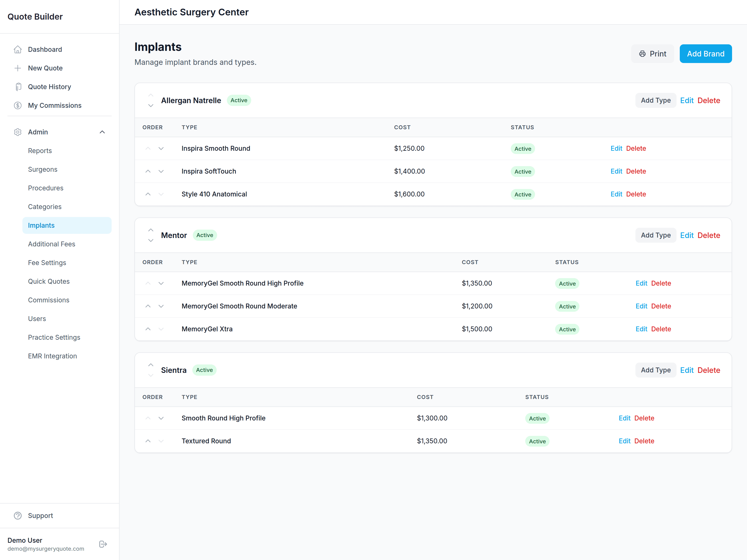The width and height of the screenshot is (747, 560).
Task: Add Type to Allergan Natrelle
Action: point(655,101)
